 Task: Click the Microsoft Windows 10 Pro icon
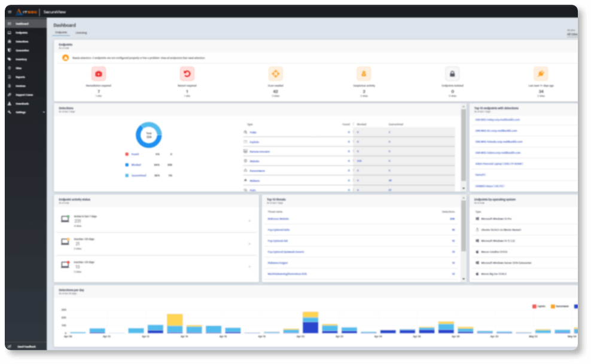tap(477, 219)
